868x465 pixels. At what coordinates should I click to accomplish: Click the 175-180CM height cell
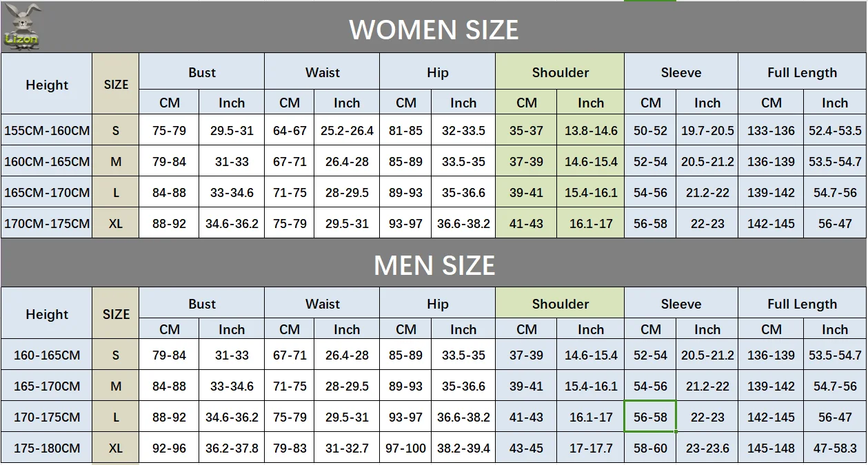point(47,448)
